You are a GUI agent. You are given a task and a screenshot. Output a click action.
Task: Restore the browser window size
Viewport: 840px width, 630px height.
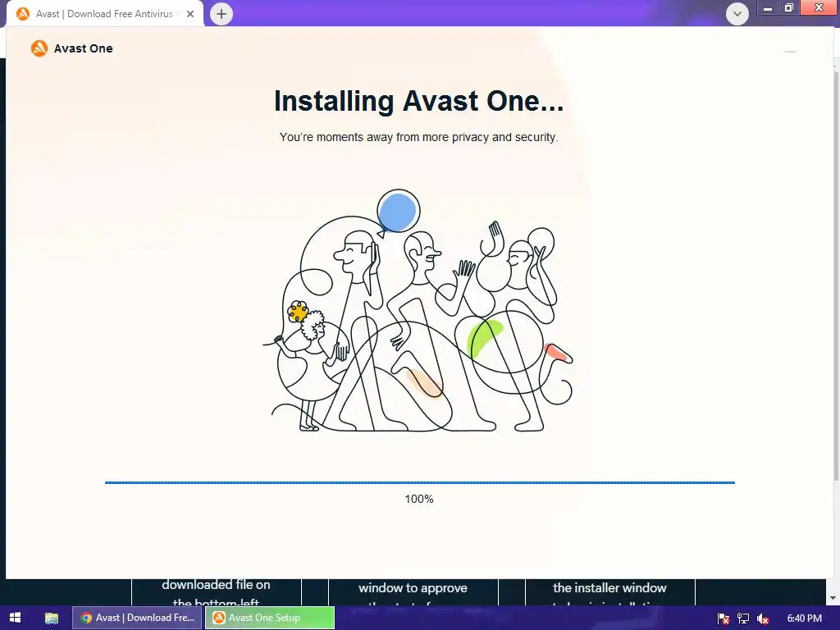pyautogui.click(x=789, y=7)
